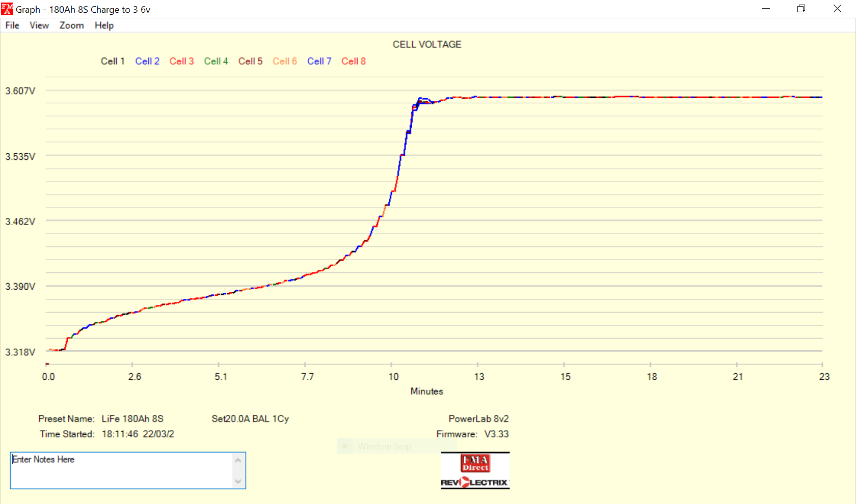Select the Cell 7 legend entry
This screenshot has height=504, width=856.
319,61
